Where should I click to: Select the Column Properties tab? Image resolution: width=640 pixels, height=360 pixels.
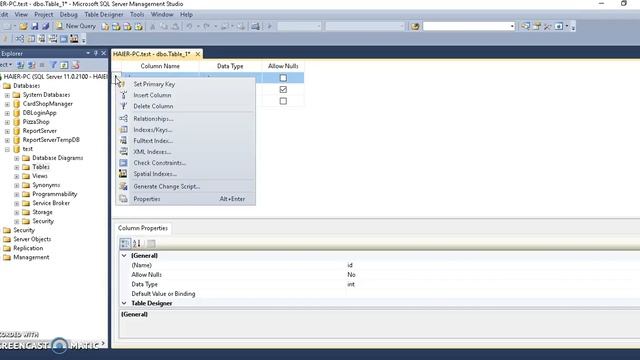point(143,228)
